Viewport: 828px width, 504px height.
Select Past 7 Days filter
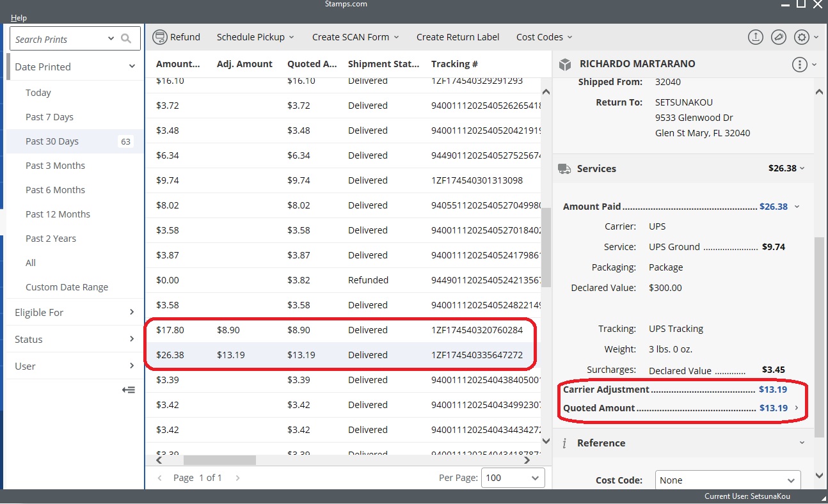click(x=49, y=117)
